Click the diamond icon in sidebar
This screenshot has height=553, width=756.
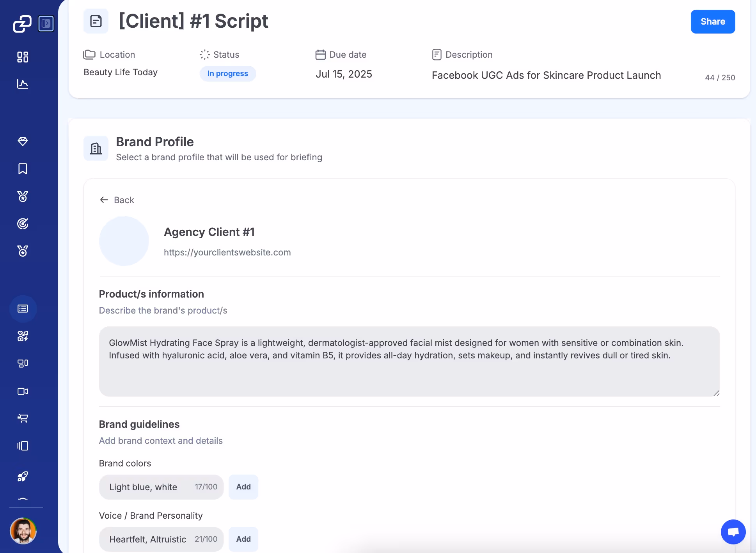(23, 141)
